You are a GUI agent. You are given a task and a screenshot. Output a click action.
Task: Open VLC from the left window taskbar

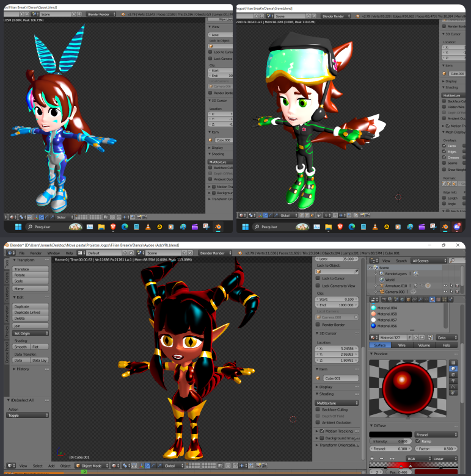(x=148, y=227)
